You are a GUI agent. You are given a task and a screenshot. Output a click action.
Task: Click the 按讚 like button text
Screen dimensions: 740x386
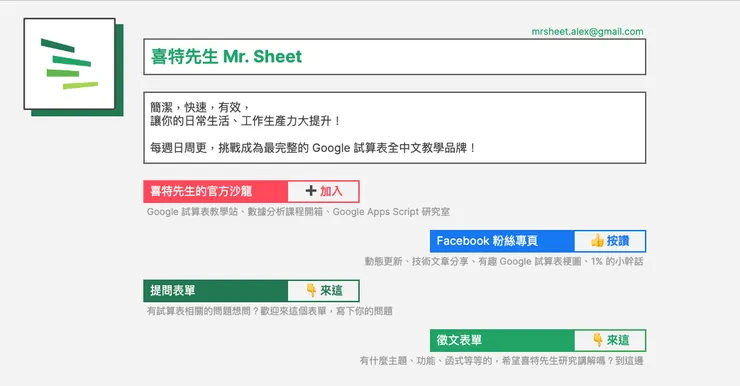click(x=618, y=241)
